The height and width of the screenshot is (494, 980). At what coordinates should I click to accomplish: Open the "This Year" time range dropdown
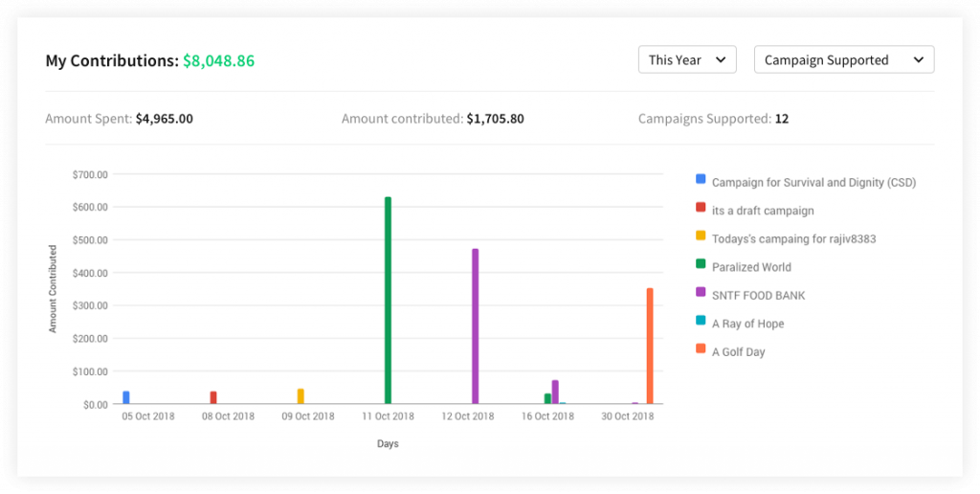tap(687, 59)
